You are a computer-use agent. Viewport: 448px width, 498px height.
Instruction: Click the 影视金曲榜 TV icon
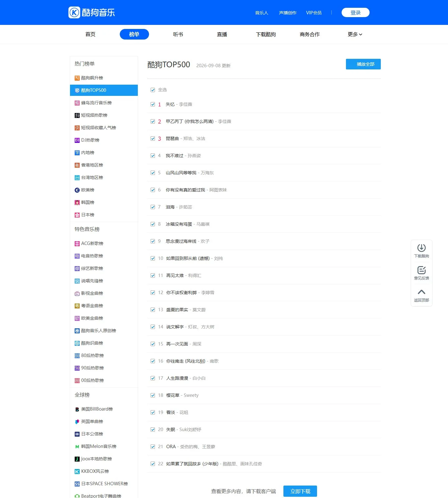77,294
